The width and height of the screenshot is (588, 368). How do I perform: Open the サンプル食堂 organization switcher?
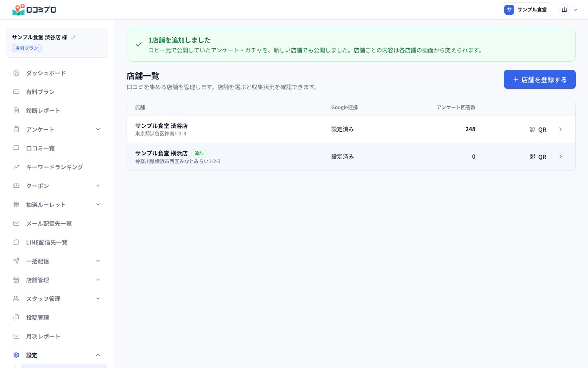(x=526, y=10)
